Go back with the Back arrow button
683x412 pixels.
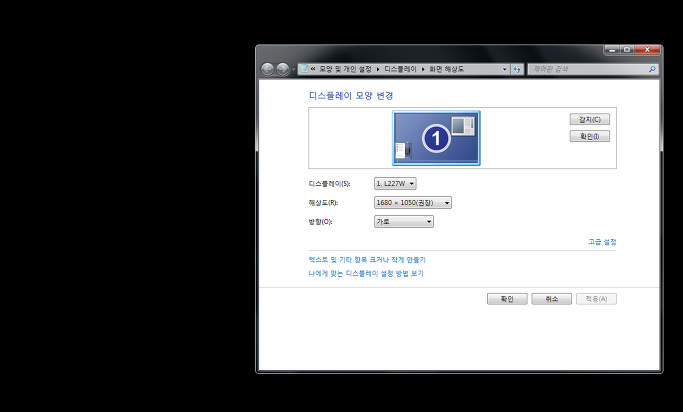point(267,69)
